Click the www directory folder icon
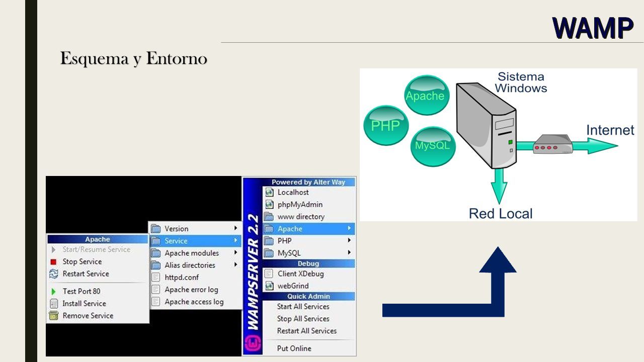 269,217
